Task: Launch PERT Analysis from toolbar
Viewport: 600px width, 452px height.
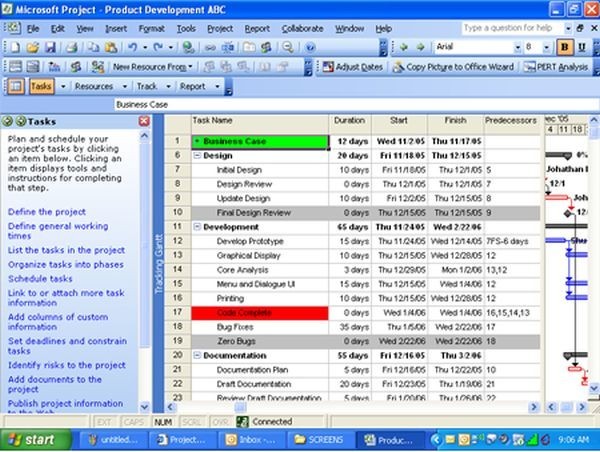Action: click(x=556, y=67)
